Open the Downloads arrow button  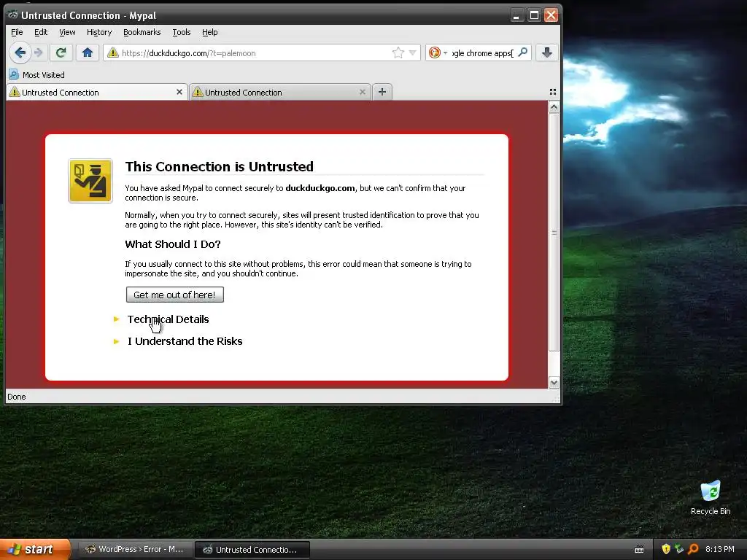(547, 52)
